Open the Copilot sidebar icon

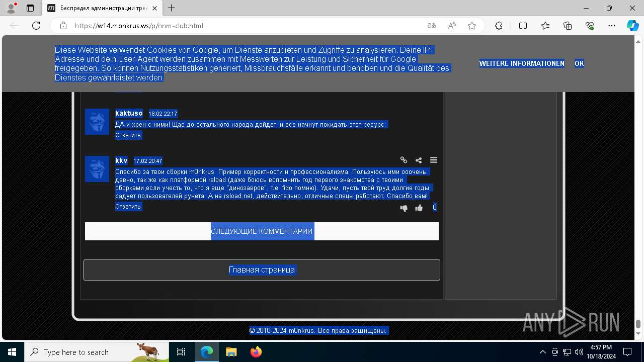point(632,26)
